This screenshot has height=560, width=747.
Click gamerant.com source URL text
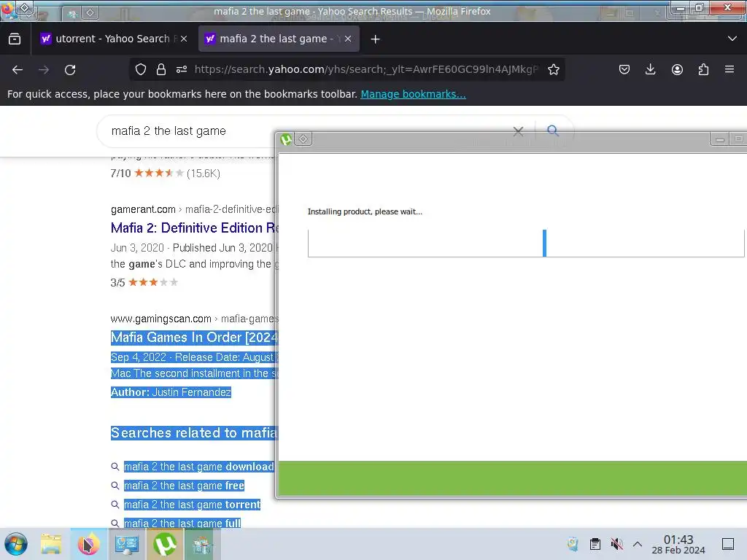click(x=143, y=209)
